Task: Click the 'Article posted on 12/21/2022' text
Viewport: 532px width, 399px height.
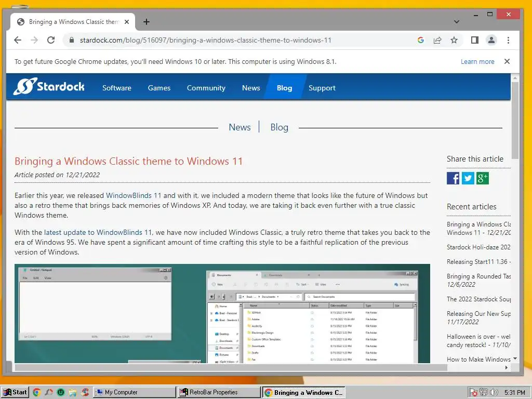Action: coord(57,175)
